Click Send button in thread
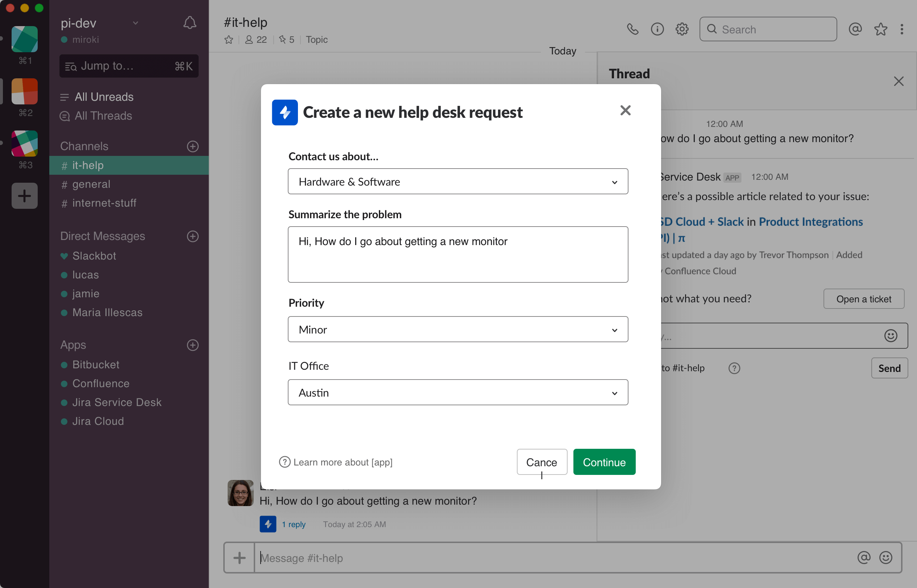 889,368
